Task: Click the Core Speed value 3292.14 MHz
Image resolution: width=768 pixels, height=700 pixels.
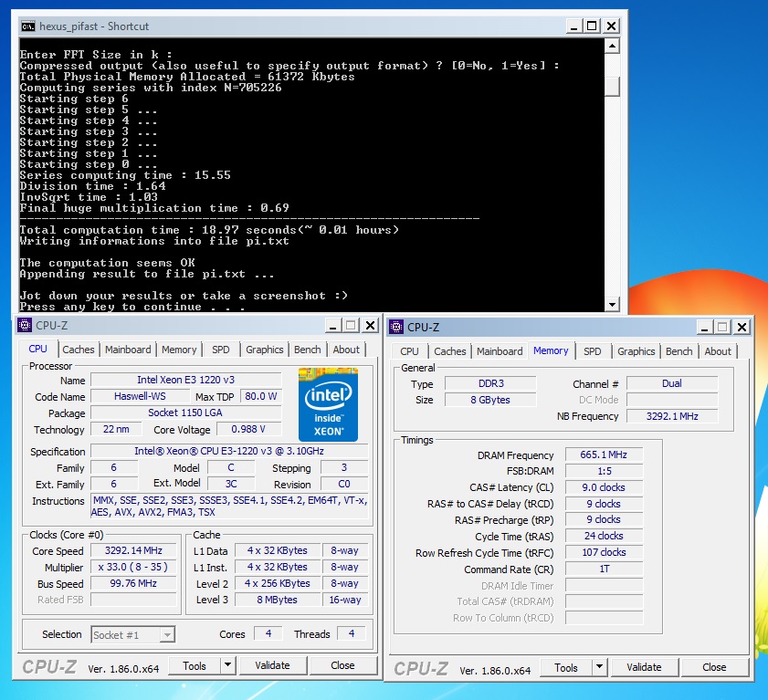Action: [133, 550]
